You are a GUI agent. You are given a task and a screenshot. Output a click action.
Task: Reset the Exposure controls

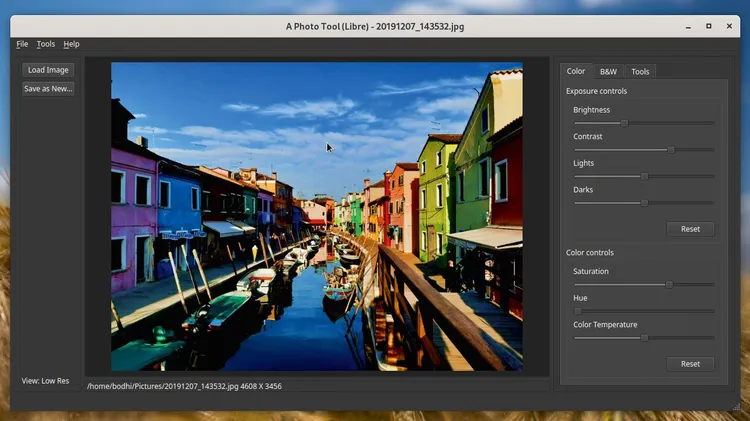point(690,229)
